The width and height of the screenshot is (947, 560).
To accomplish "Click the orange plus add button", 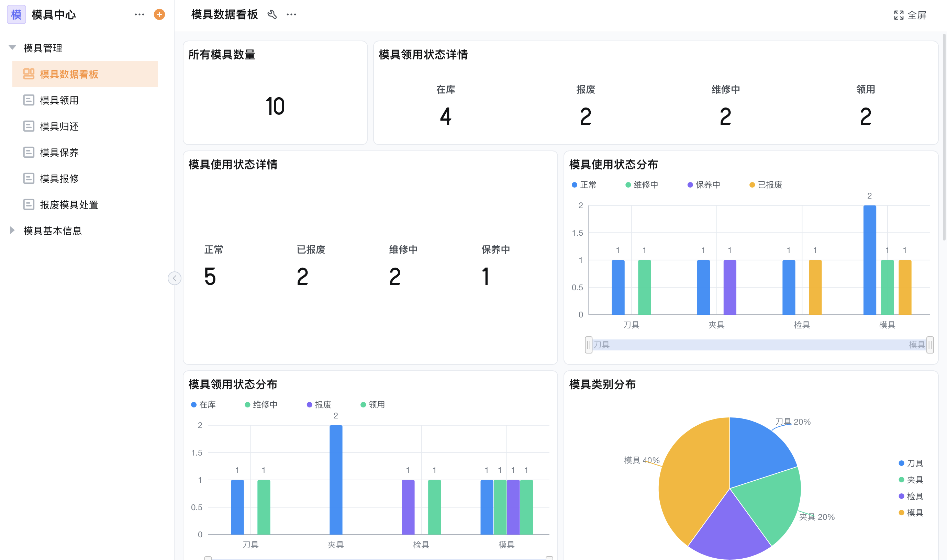I will 159,15.
